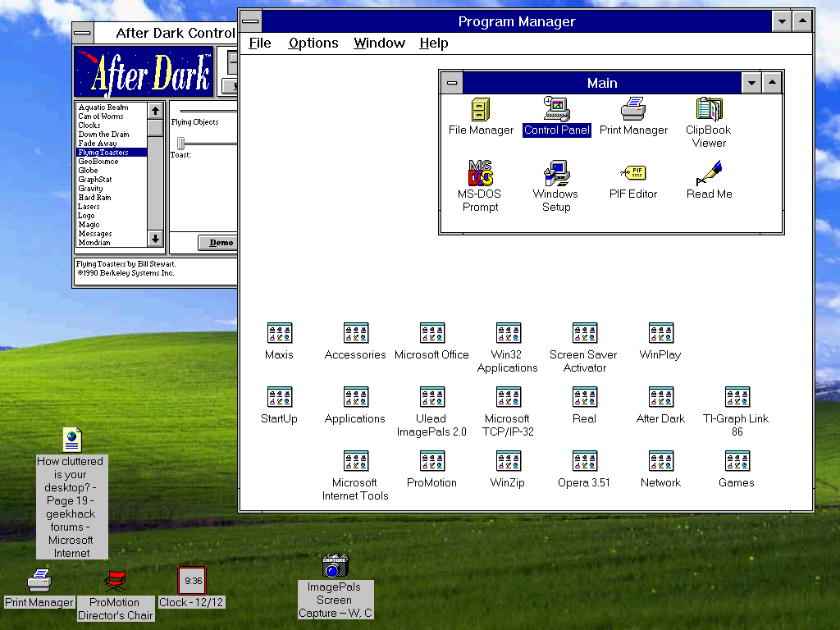Click the Toast slider handle
Viewport: 840px width, 630px height.
[180, 143]
